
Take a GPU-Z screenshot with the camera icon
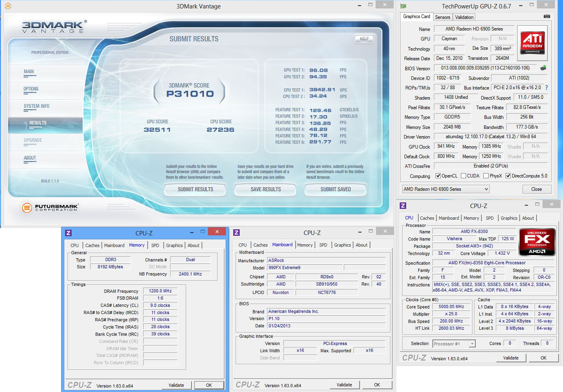[547, 16]
